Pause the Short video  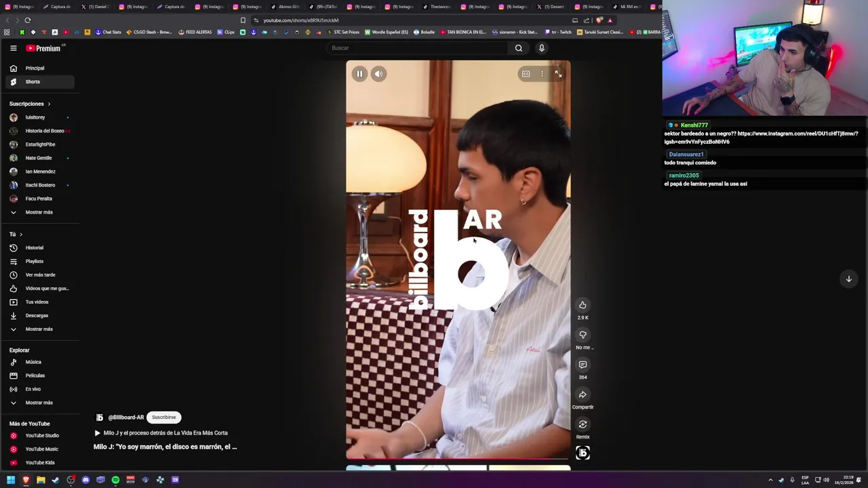[x=359, y=74]
